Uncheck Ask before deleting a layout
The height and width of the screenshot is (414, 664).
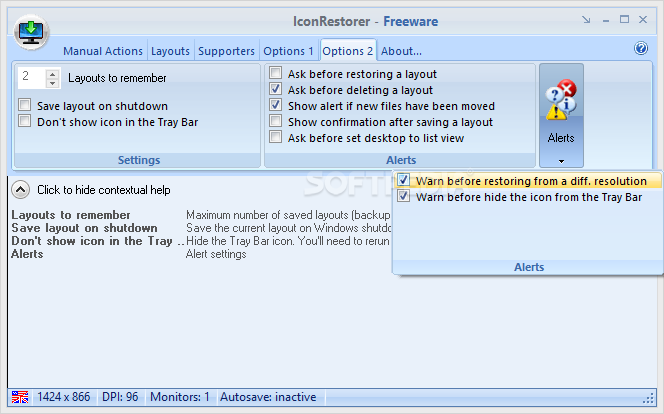pyautogui.click(x=276, y=89)
